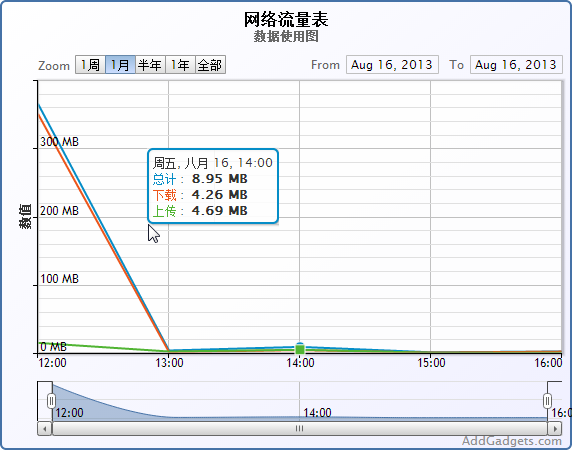Click the 13:00 axis label

point(169,363)
